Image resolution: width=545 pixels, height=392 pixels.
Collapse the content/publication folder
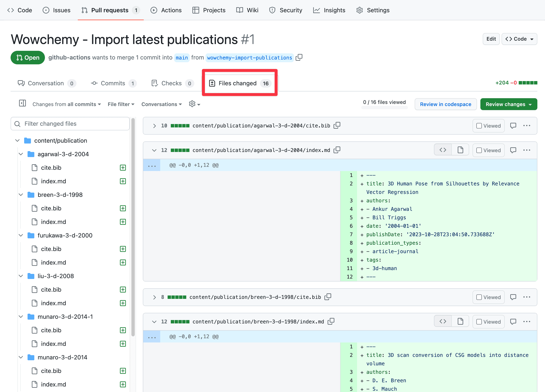(17, 140)
